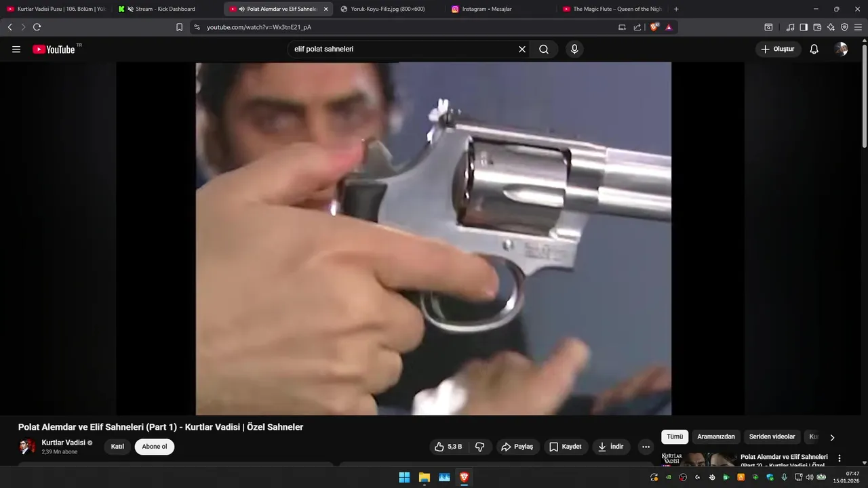Switch to Kurtlar Vadisi Pusu 106. Bölüm tab
868x488 pixels.
(56, 9)
